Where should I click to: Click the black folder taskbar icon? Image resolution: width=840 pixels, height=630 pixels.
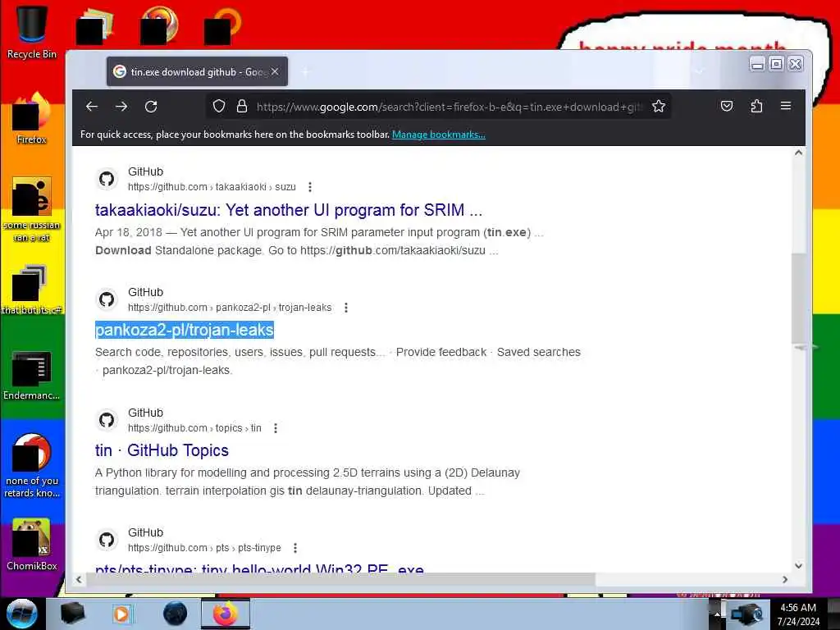72,614
